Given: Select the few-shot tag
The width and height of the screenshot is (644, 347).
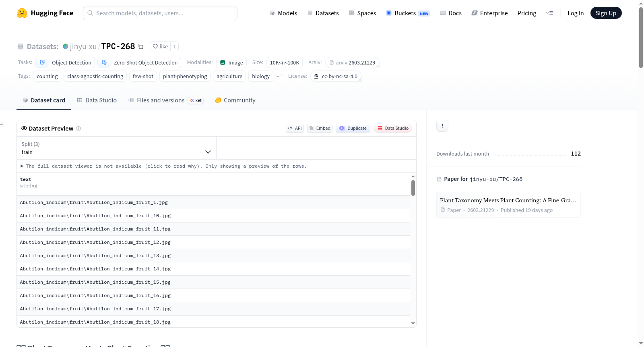Looking at the screenshot, I should click(143, 76).
